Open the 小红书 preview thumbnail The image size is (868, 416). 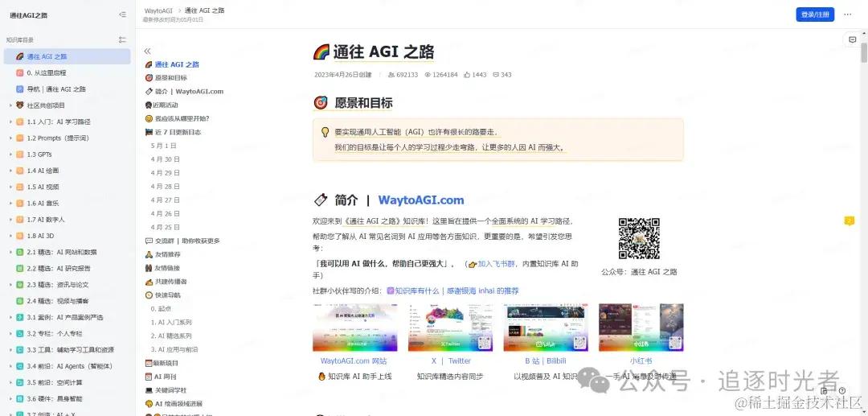pyautogui.click(x=641, y=327)
